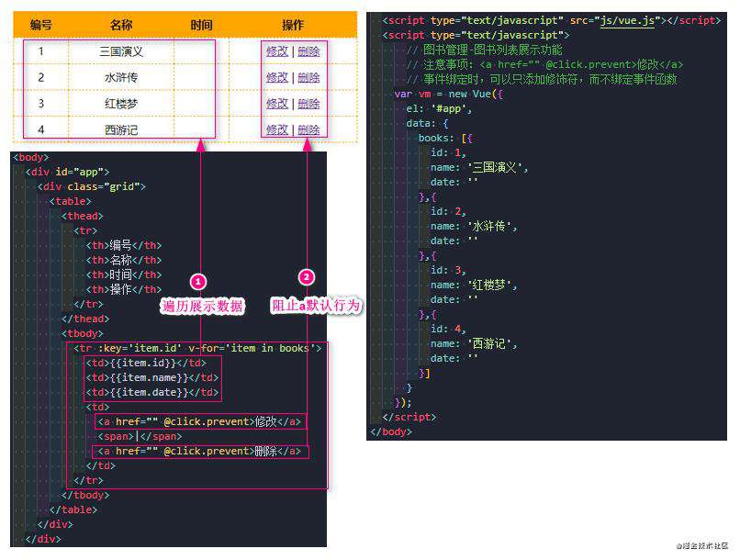Screen dimensions: 740x560
Task: Click the <a> code line containing 删除
Action: click(199, 451)
